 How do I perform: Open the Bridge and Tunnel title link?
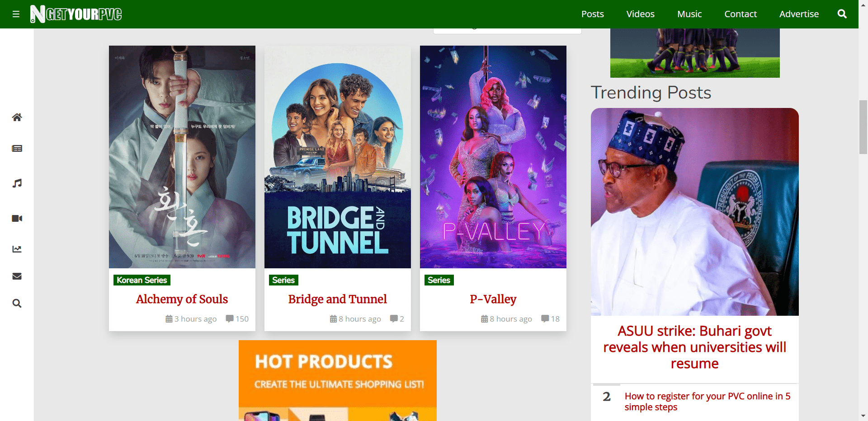point(337,299)
